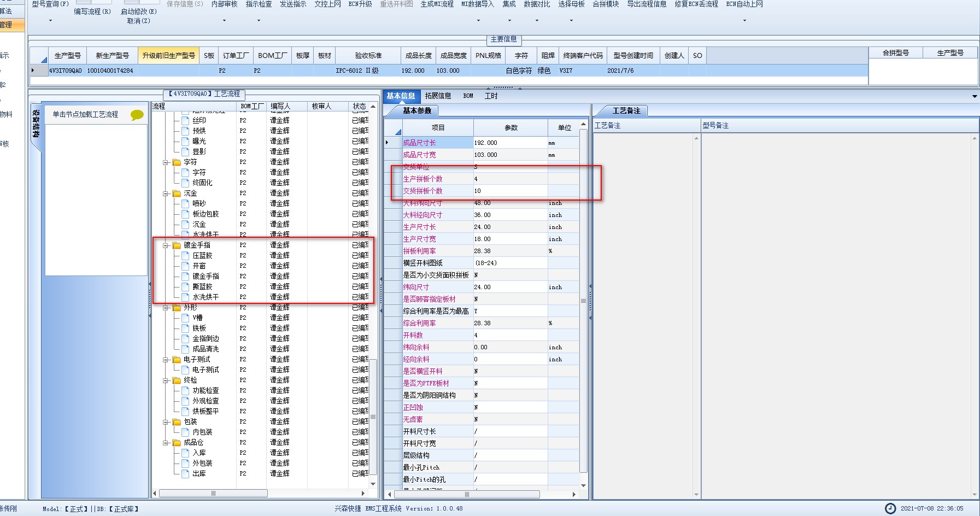Select the 工艺备注 tab
Image resolution: width=980 pixels, height=516 pixels.
[626, 110]
